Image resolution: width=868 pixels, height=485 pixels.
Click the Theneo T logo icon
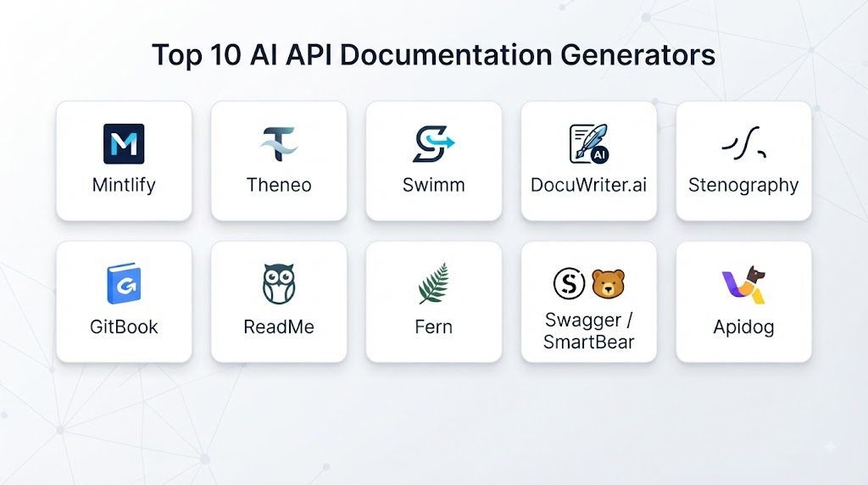click(x=279, y=144)
